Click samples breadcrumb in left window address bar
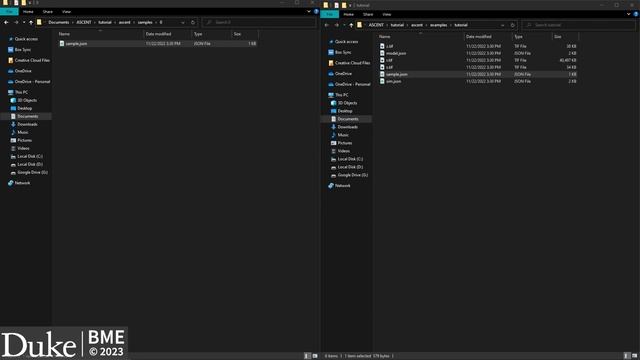Screen dimensions: 640x360 145,22
